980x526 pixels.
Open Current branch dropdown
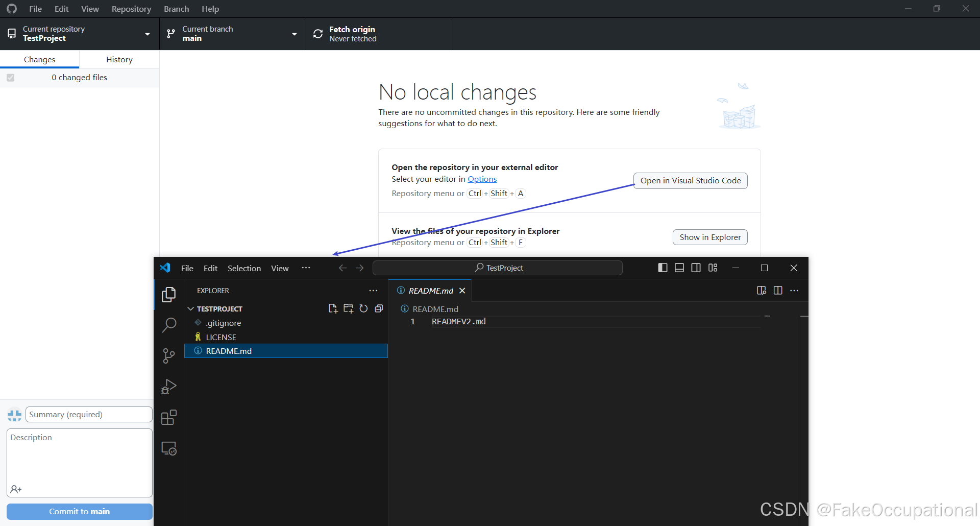click(x=233, y=34)
